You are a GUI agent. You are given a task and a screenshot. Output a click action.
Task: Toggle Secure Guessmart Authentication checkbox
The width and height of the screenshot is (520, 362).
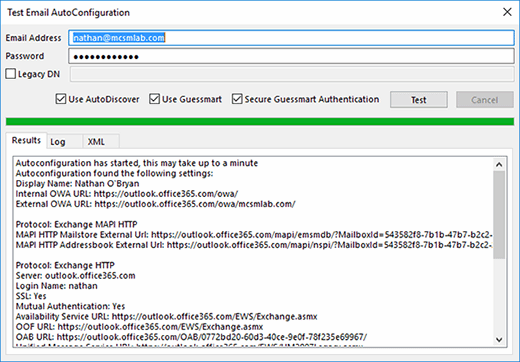(237, 99)
